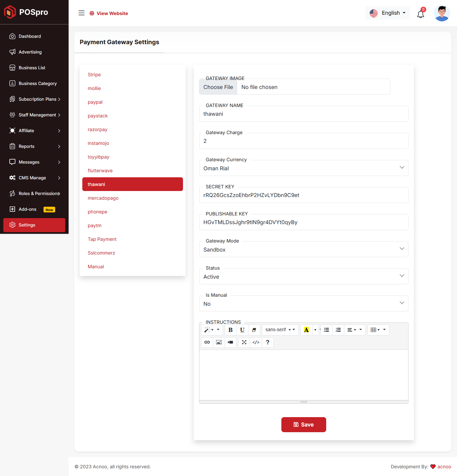The width and height of the screenshot is (457, 476).
Task: Open the user avatar profile menu
Action: click(442, 13)
